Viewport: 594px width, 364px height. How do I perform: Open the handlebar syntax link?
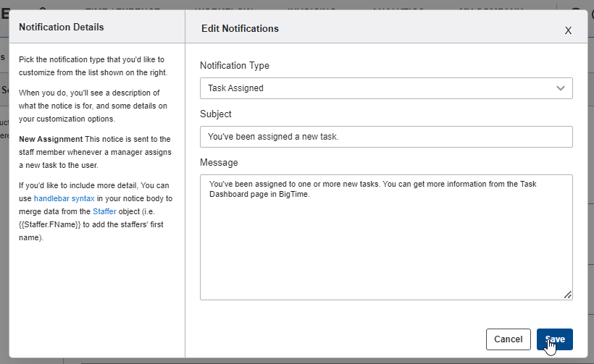point(64,198)
